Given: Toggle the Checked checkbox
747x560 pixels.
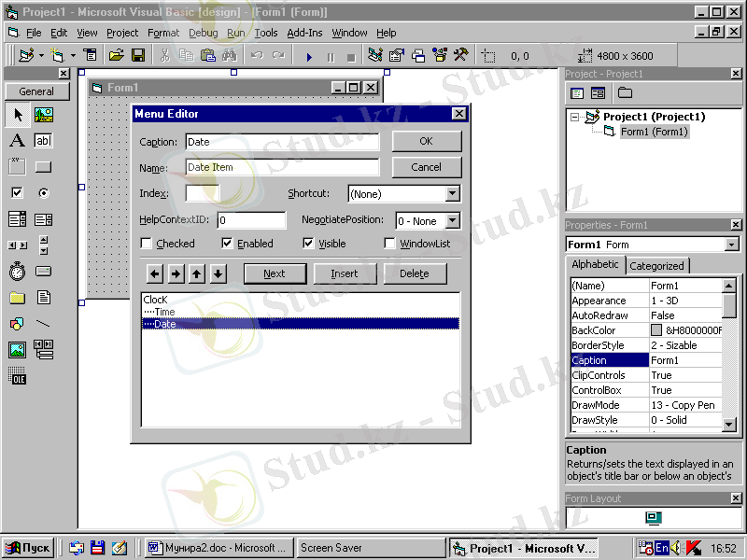Looking at the screenshot, I should tap(147, 244).
